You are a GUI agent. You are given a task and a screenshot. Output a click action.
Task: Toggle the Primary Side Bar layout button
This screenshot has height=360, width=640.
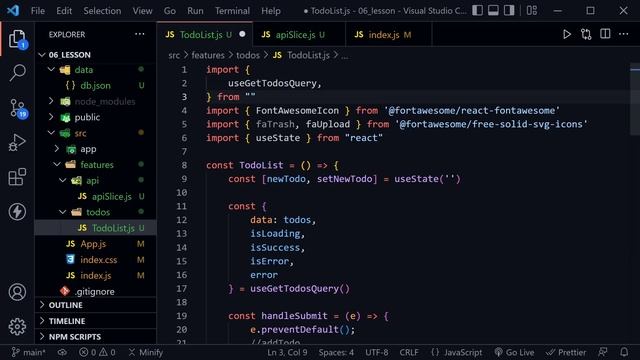(477, 10)
